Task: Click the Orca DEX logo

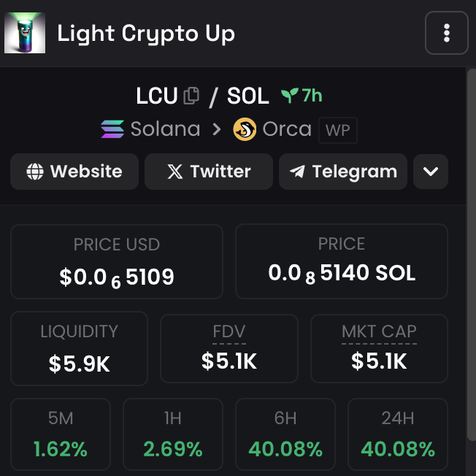Action: click(x=245, y=129)
